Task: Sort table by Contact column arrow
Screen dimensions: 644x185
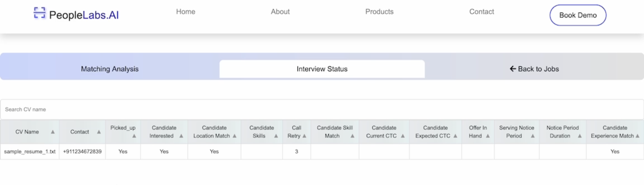Action: (99, 132)
